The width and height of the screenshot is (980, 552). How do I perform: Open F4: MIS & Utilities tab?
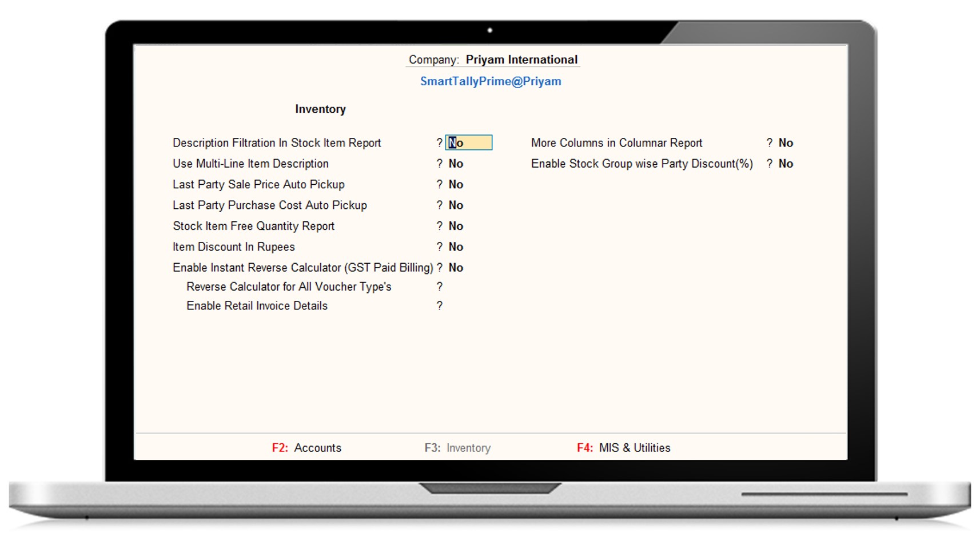(x=623, y=448)
